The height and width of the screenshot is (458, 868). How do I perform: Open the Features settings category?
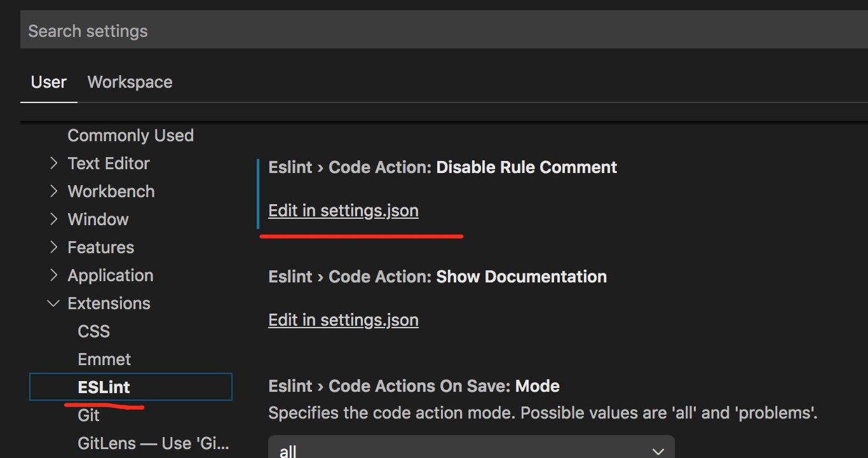(100, 247)
